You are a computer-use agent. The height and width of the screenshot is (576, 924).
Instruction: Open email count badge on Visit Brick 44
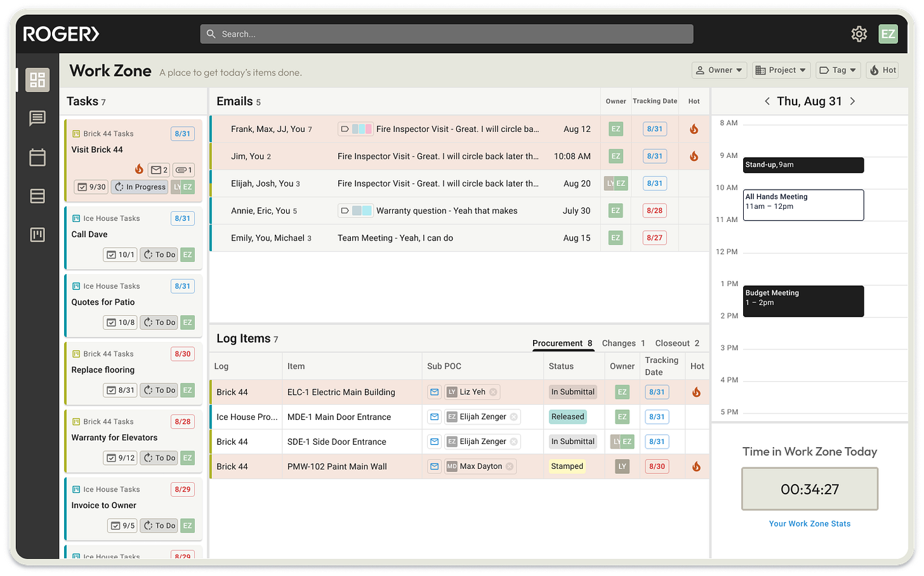159,170
